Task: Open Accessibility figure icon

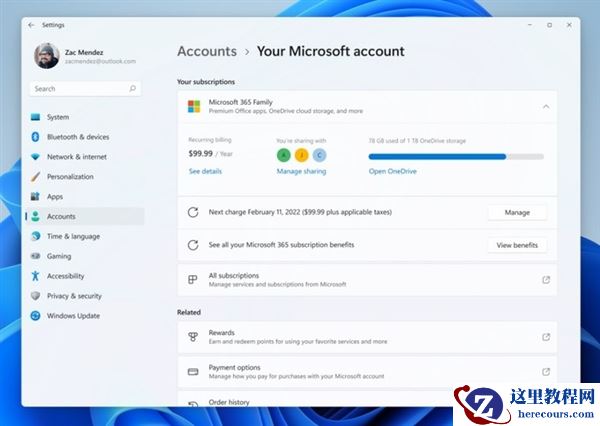Action: (35, 276)
